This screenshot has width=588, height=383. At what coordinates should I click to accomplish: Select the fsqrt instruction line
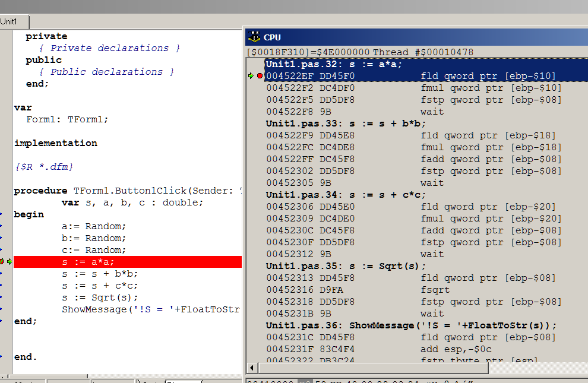(x=435, y=290)
